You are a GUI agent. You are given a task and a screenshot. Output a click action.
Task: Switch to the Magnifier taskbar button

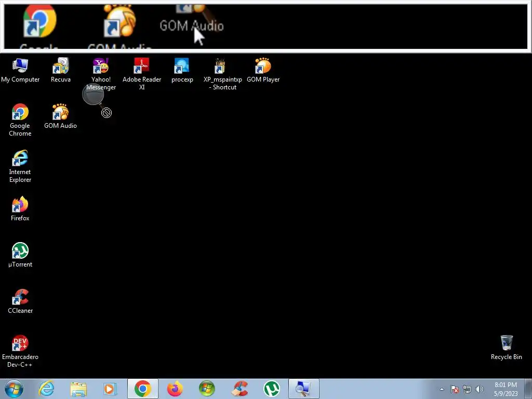(303, 389)
